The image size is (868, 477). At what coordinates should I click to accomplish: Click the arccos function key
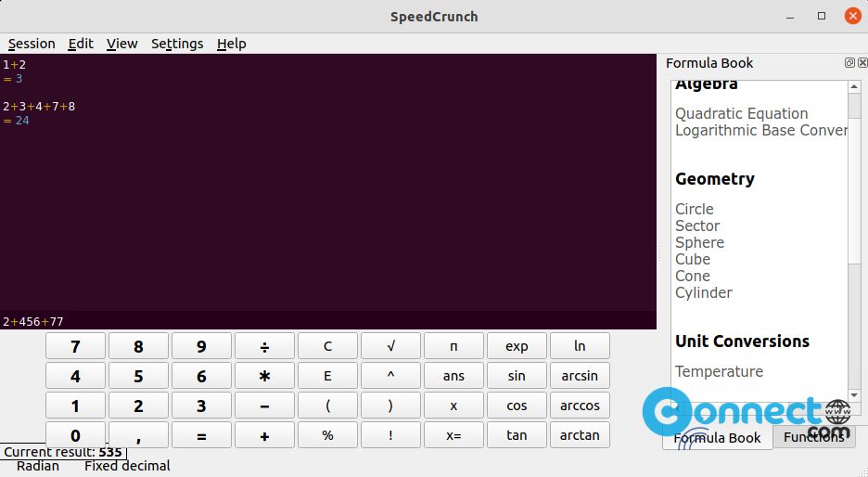coord(581,406)
